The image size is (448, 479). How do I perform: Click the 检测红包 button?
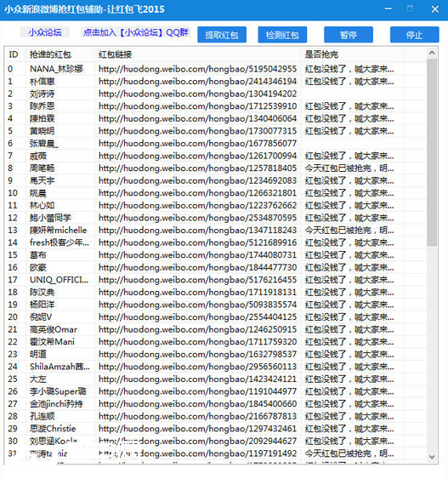[x=282, y=35]
